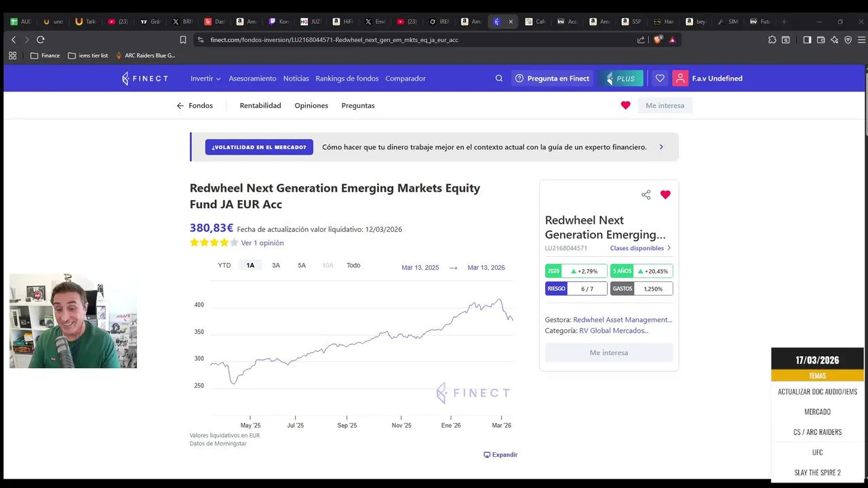The width and height of the screenshot is (868, 488).
Task: Toggle the pink heart beside Me interesa
Action: (625, 105)
